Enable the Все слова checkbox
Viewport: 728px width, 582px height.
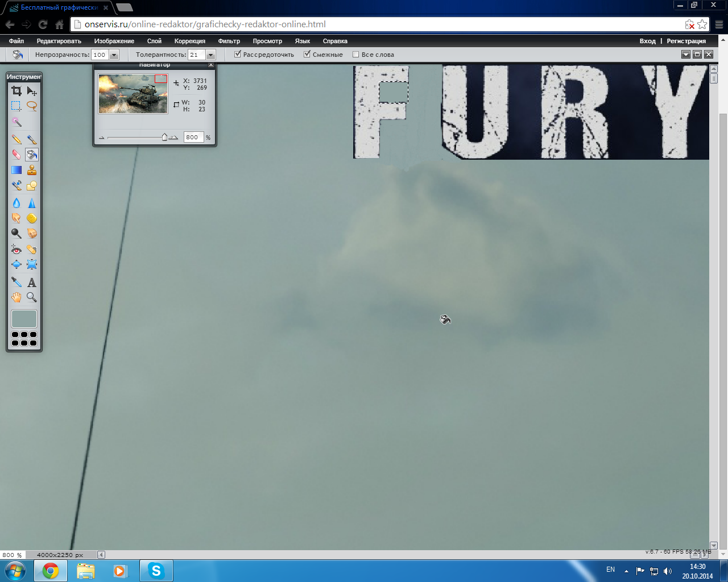coord(356,55)
